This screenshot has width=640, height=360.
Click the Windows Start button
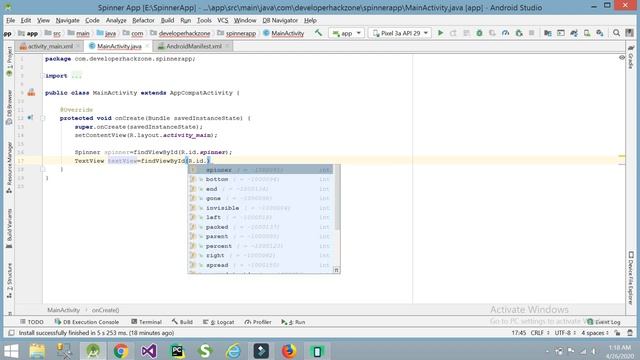coord(11,351)
